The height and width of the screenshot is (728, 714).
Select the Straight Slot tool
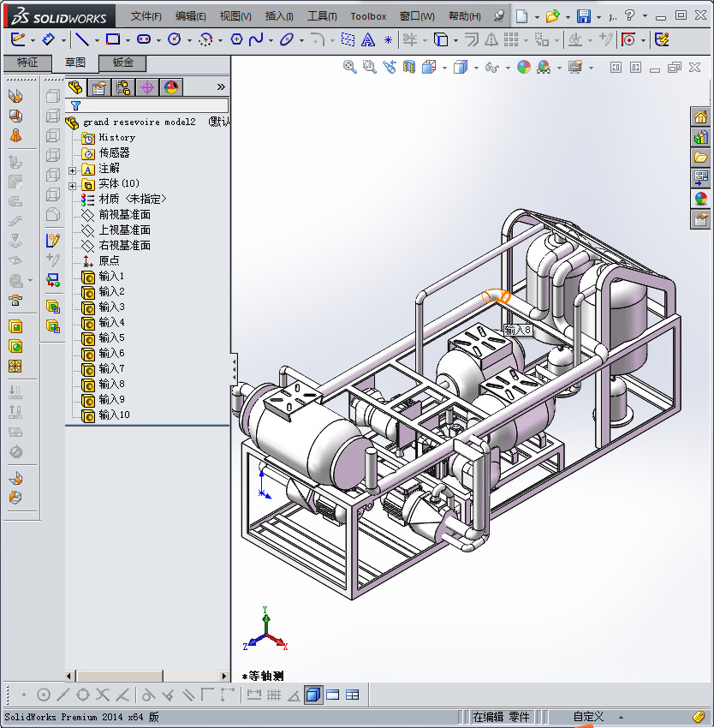pos(144,40)
